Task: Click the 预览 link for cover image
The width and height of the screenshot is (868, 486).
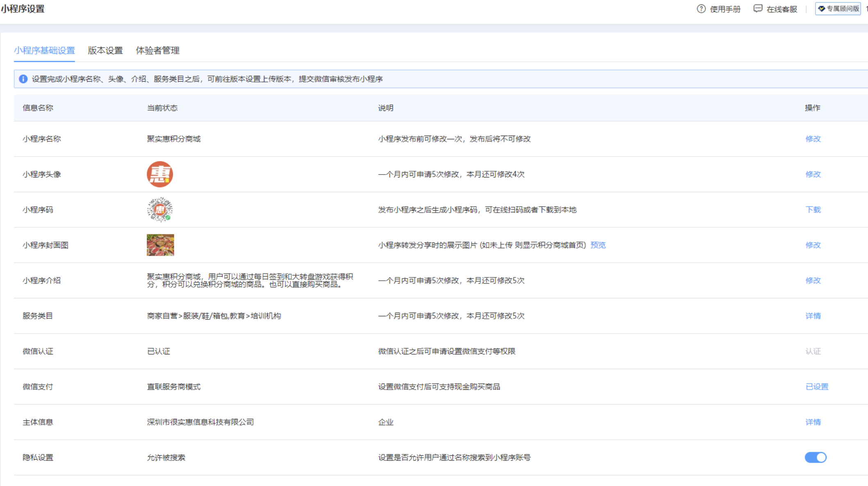Action: (598, 245)
